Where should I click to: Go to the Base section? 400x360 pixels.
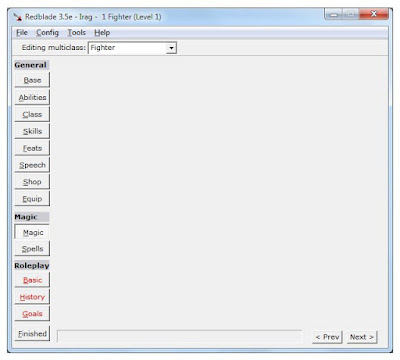(32, 80)
